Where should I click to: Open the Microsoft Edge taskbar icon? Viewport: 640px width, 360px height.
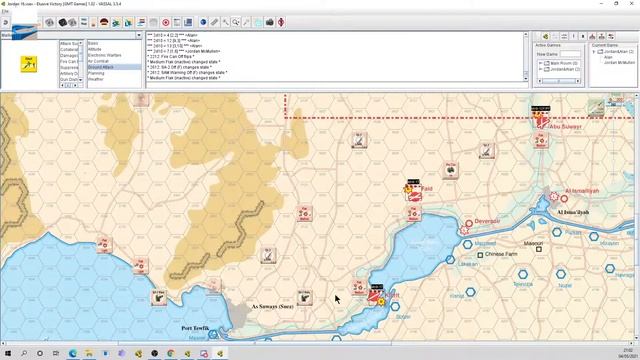coord(73,353)
